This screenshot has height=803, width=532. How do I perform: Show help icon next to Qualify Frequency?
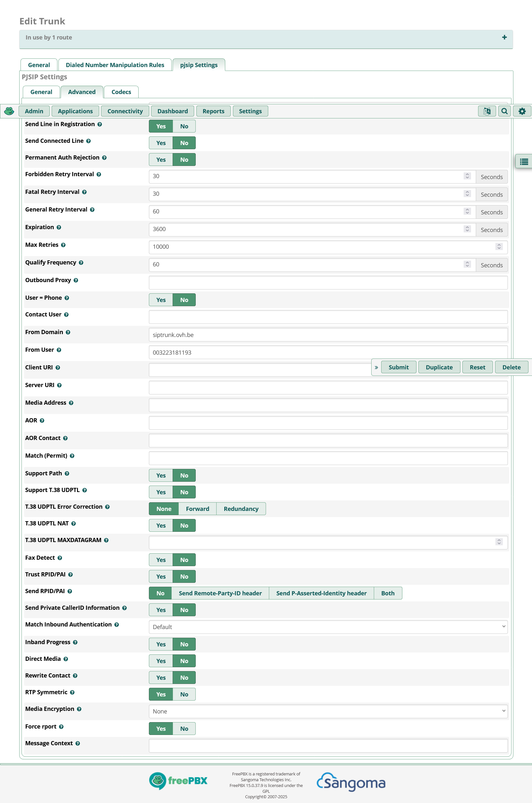[81, 262]
